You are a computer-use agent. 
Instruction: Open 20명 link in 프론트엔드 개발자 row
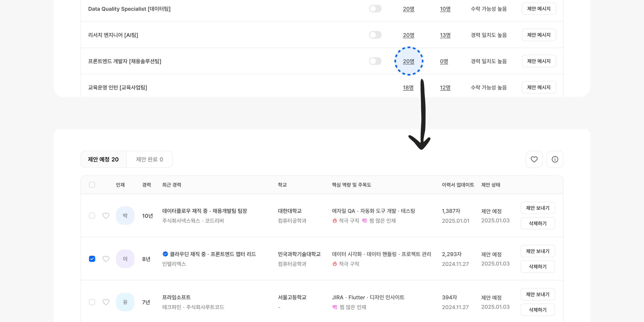click(x=408, y=61)
